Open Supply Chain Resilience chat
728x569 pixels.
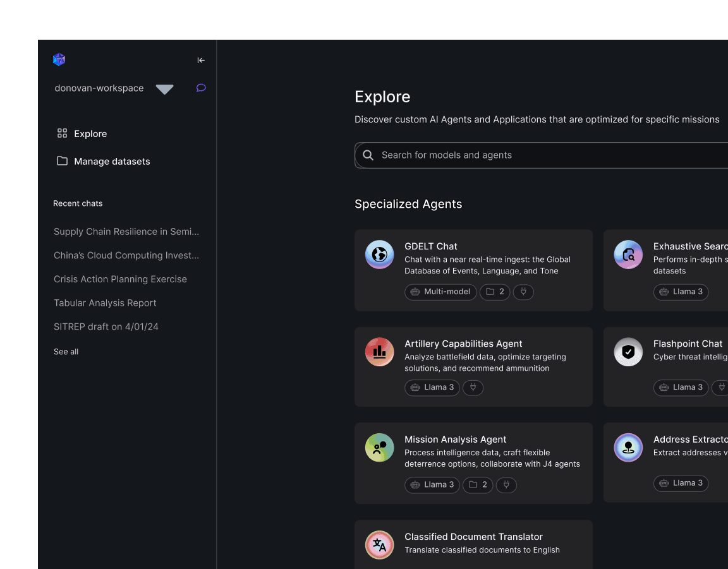coord(126,232)
